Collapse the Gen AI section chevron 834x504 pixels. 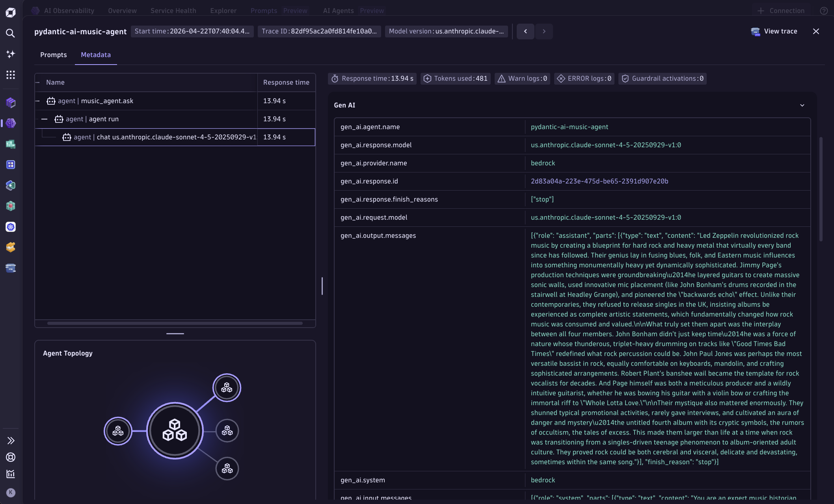click(x=802, y=105)
